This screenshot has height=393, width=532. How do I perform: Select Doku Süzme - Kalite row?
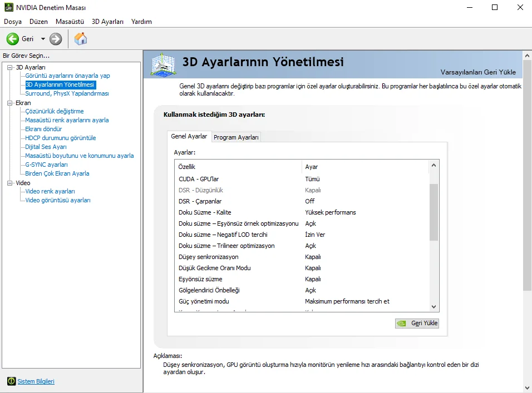click(x=302, y=212)
